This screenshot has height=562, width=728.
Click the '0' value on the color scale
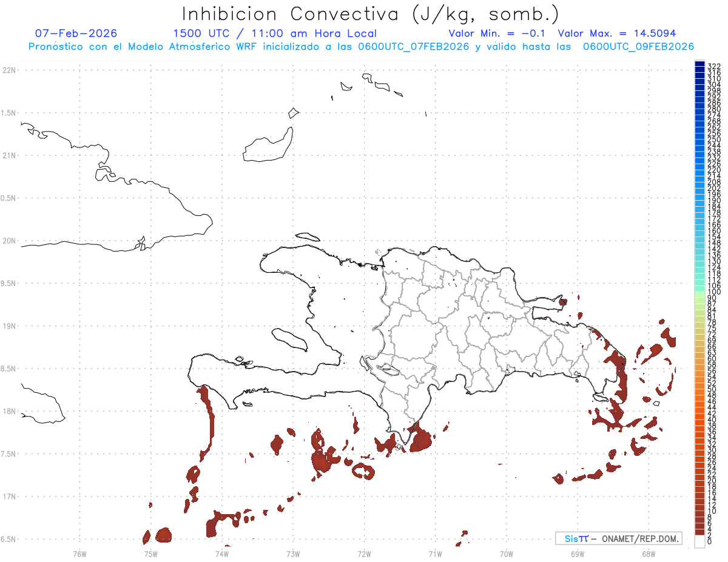[x=710, y=542]
